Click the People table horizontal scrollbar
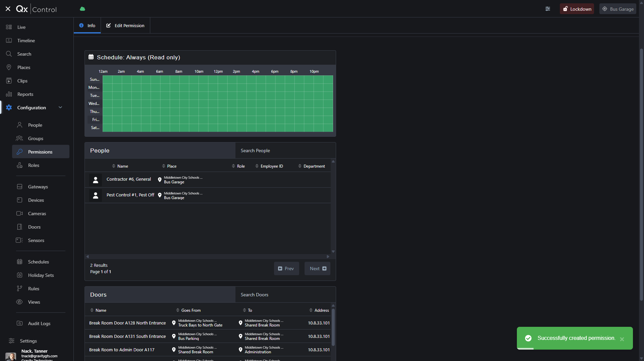The width and height of the screenshot is (644, 361). click(x=208, y=256)
